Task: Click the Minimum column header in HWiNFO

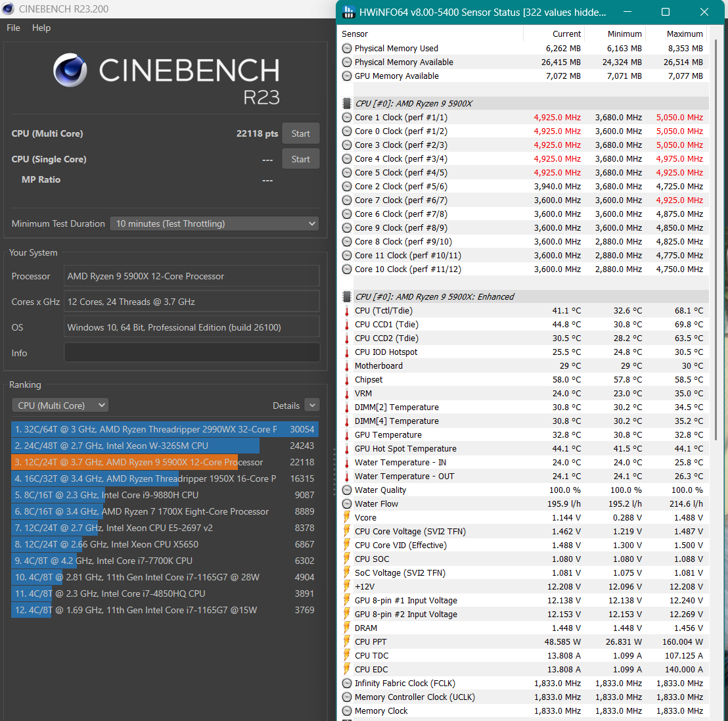Action: tap(624, 34)
